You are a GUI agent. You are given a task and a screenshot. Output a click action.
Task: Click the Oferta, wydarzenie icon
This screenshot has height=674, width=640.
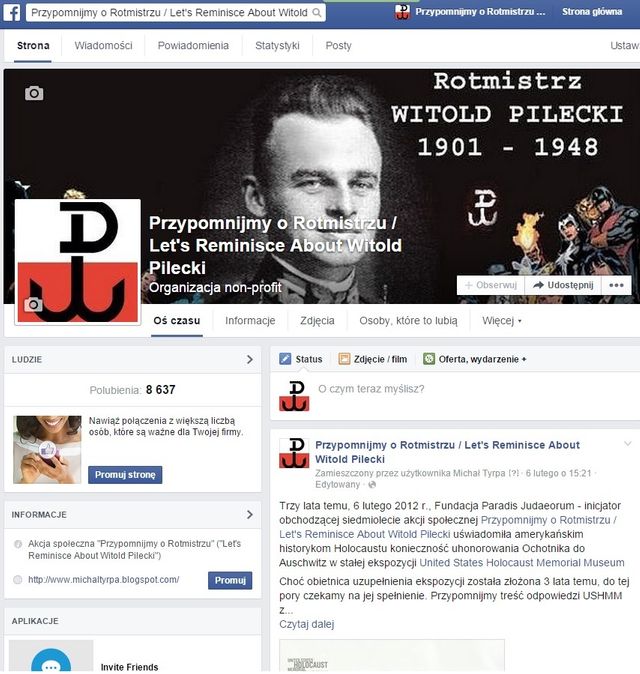tap(429, 359)
